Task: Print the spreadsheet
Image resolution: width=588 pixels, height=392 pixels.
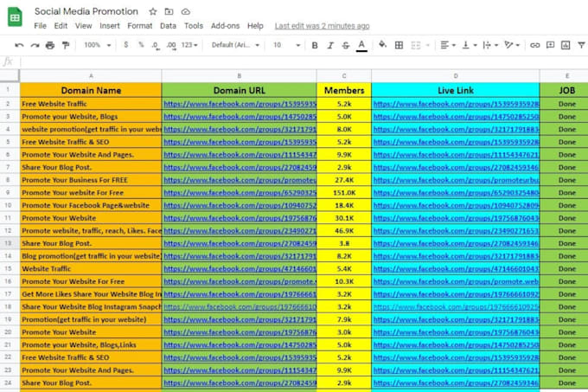Action: click(50, 45)
